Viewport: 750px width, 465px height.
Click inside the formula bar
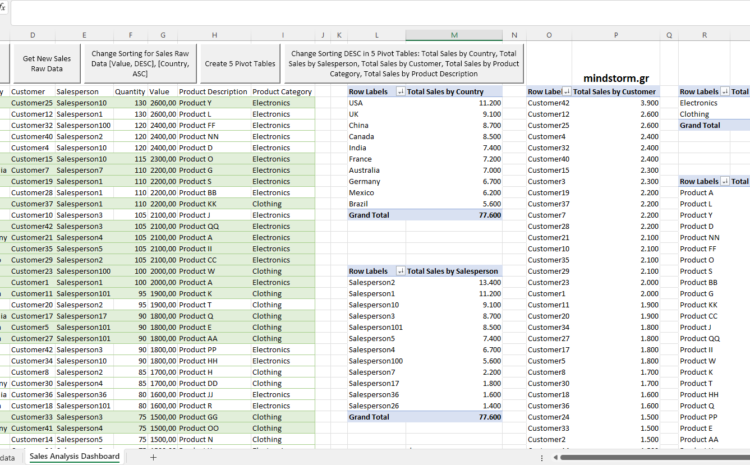pos(380,13)
